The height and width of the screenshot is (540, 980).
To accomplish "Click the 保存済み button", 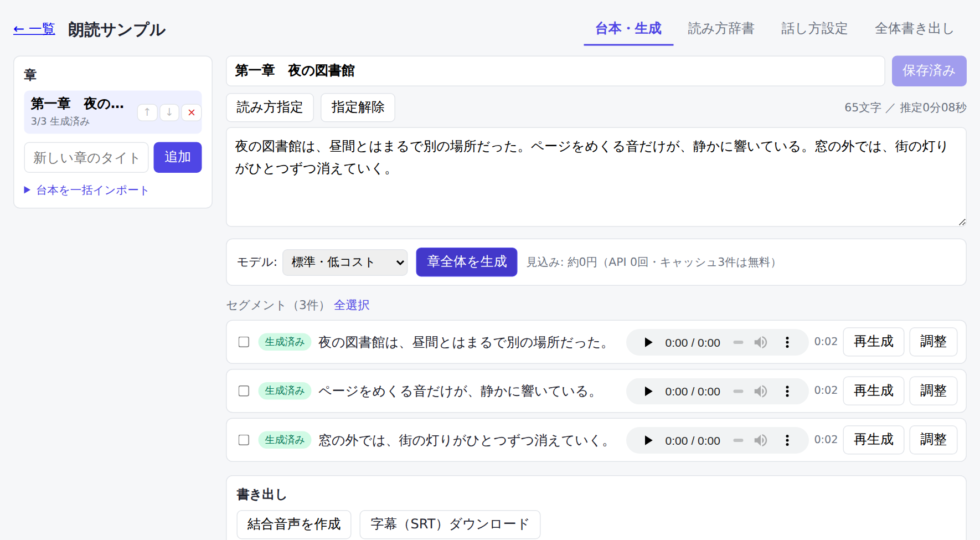I will (x=929, y=71).
